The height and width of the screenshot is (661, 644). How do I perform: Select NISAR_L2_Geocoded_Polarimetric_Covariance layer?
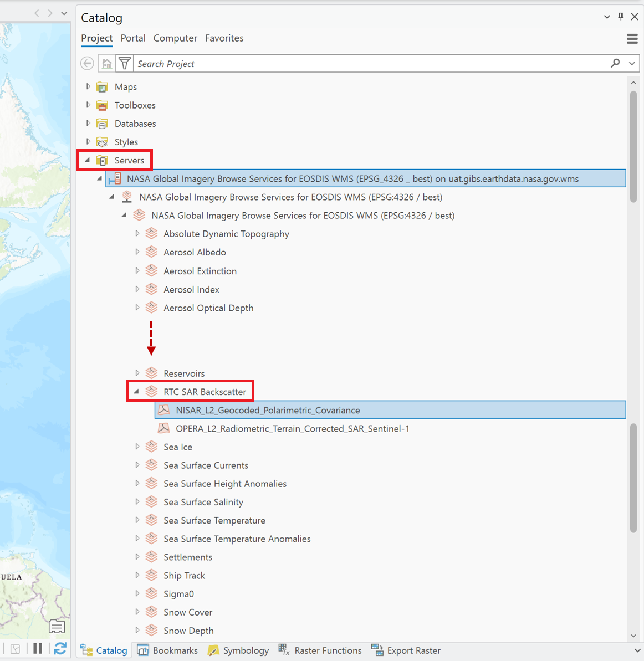pos(391,410)
